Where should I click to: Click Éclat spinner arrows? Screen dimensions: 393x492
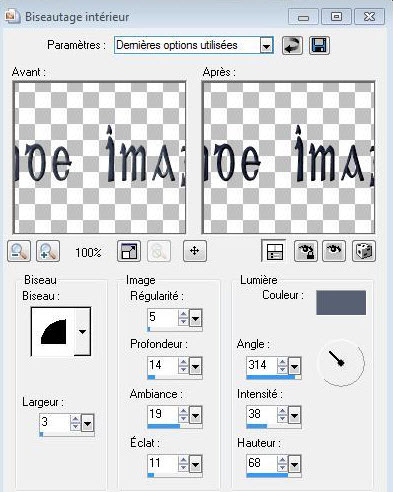(183, 464)
